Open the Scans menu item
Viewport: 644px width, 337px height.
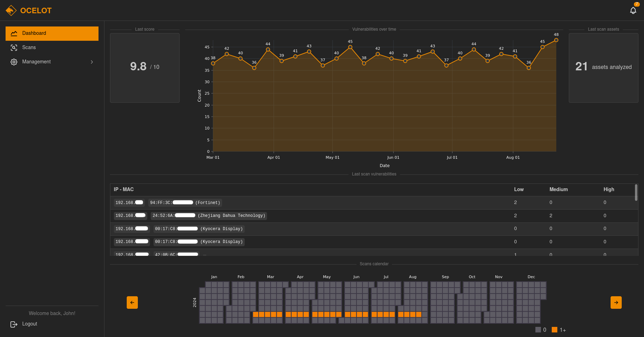click(52, 48)
